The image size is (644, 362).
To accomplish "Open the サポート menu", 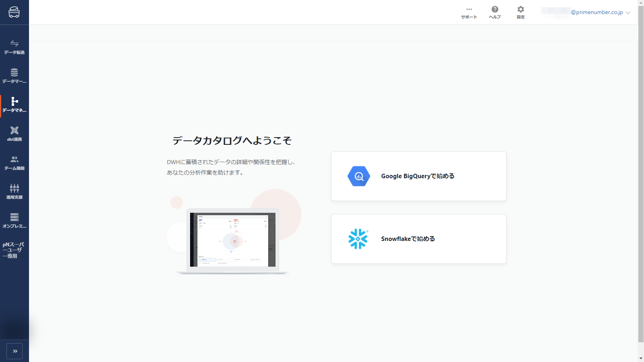I will (x=469, y=12).
